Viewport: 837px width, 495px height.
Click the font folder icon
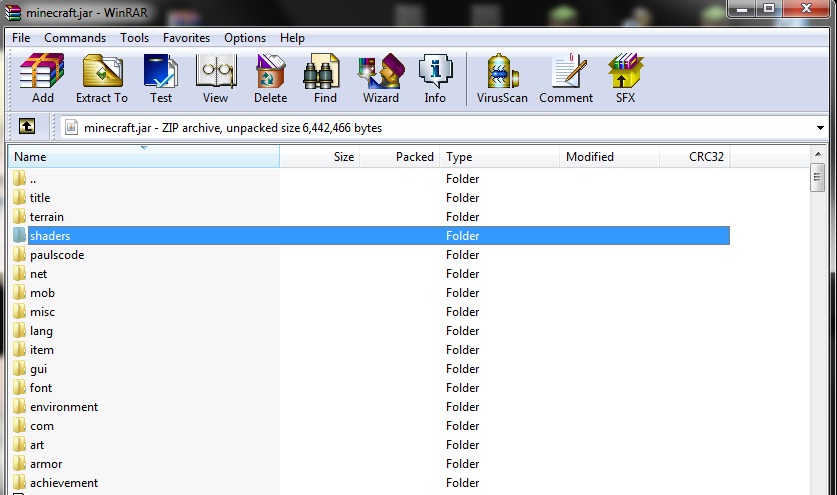tap(19, 388)
